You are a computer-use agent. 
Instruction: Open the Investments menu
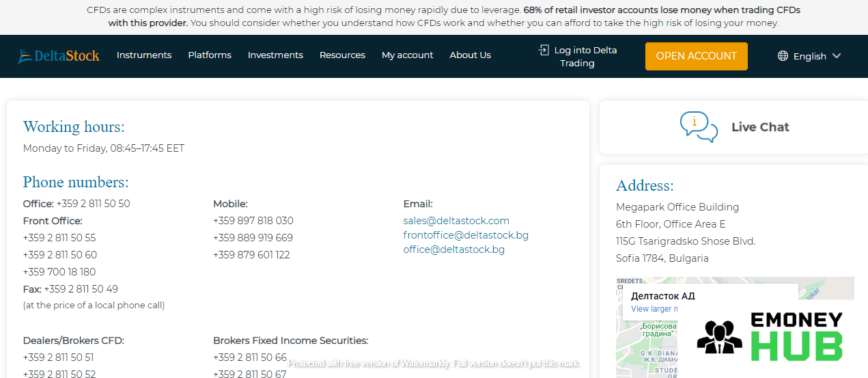[x=275, y=55]
